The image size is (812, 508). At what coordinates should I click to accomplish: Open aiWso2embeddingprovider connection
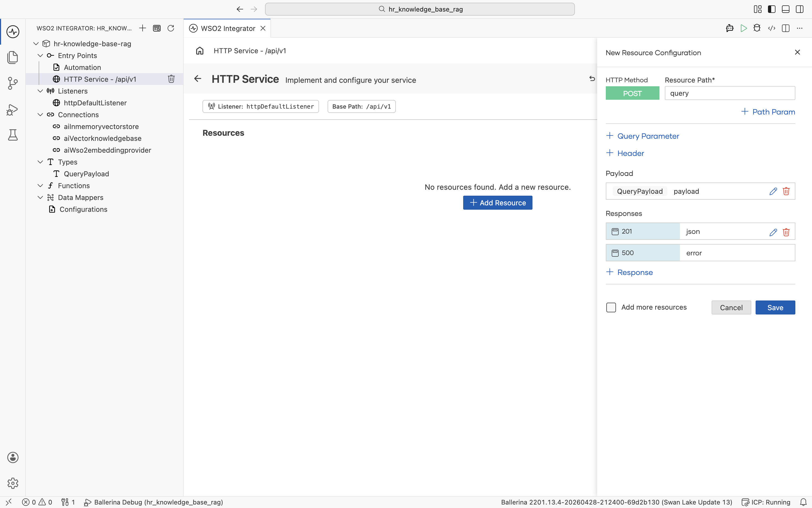point(107,150)
